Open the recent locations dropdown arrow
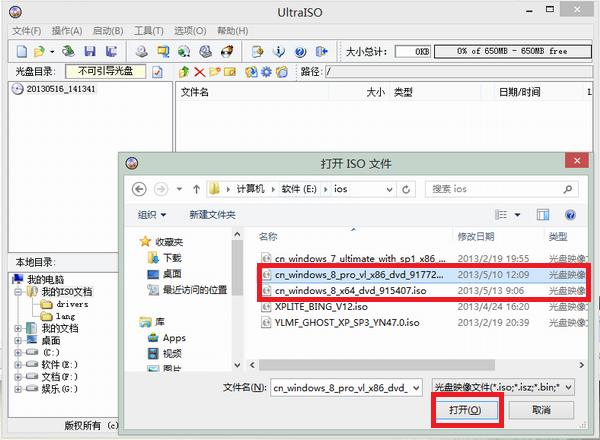Viewport: 600px width, 440px height. (x=179, y=189)
